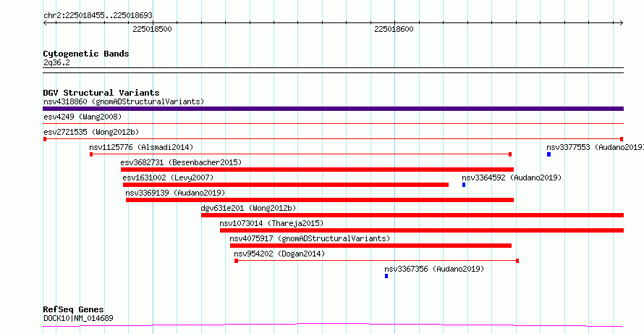Click nsv4075917 gnomADStructuralVariants label

tap(310, 238)
